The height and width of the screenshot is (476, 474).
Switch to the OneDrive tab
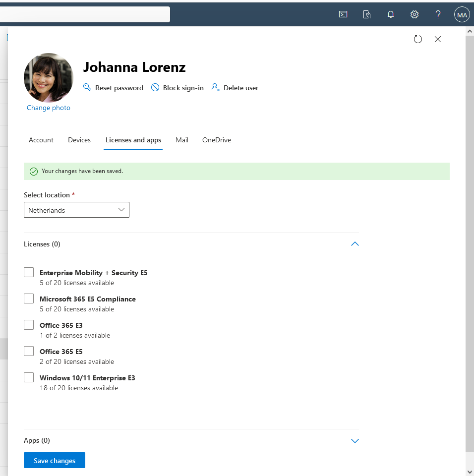point(217,140)
